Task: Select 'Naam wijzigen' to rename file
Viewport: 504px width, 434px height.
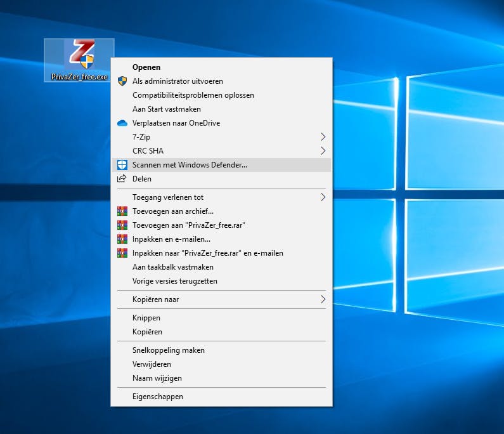Action: [x=157, y=378]
